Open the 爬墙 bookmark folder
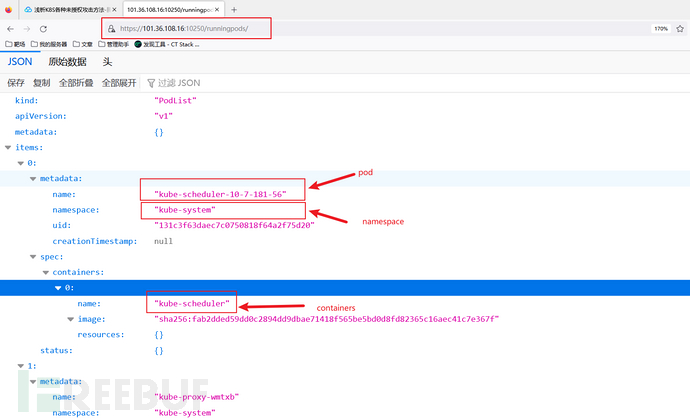 coord(16,44)
